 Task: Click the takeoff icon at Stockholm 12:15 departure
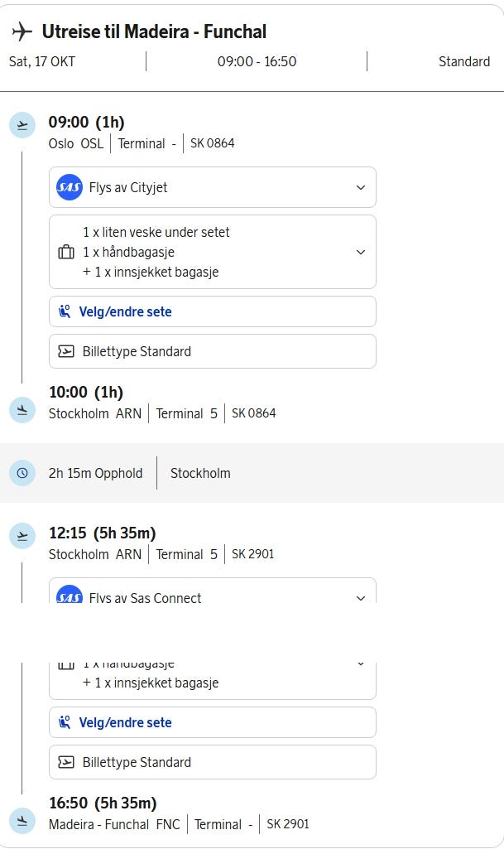[22, 536]
